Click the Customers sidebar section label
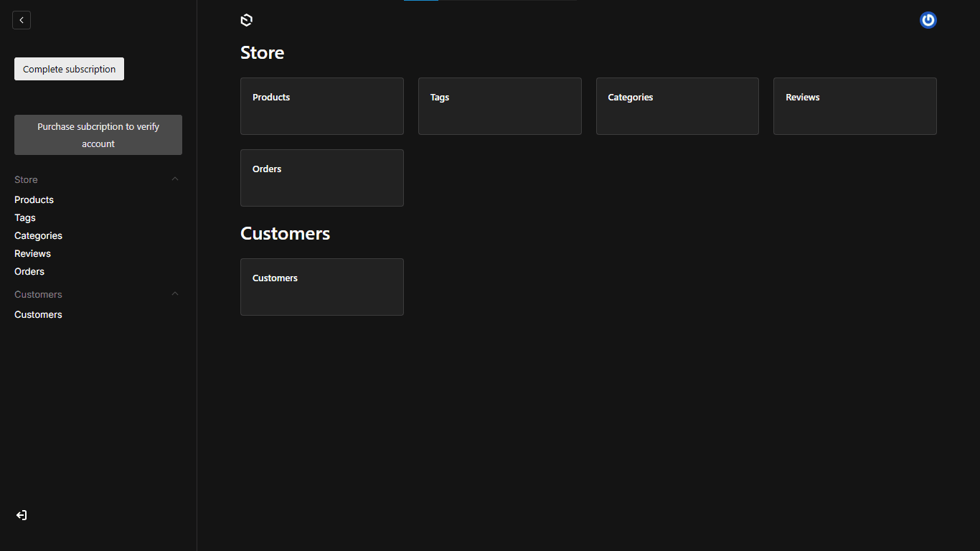The image size is (980, 551). 38,294
